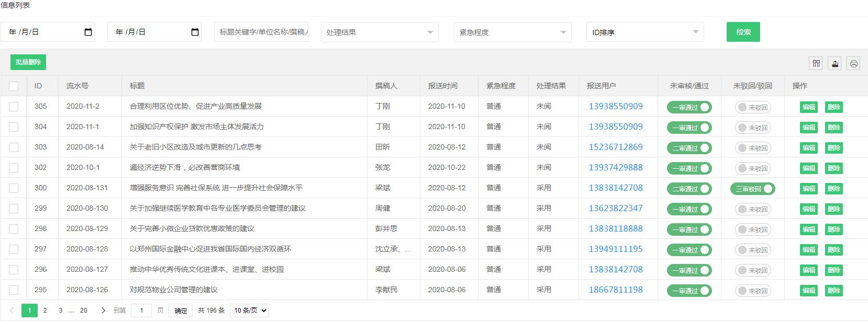Click title 合理利用区位优势、促进产业高质量发展
The height and width of the screenshot is (322, 868).
(x=196, y=107)
